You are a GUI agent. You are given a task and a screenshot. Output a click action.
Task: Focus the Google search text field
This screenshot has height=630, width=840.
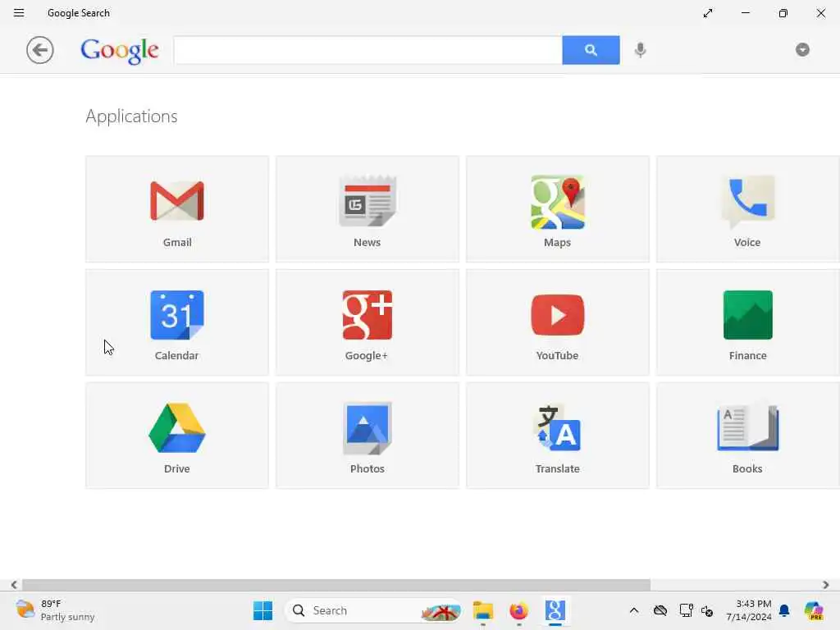[368, 50]
